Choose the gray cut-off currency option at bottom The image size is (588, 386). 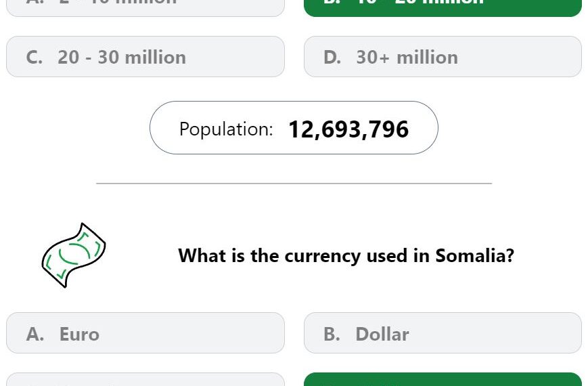[x=145, y=379]
